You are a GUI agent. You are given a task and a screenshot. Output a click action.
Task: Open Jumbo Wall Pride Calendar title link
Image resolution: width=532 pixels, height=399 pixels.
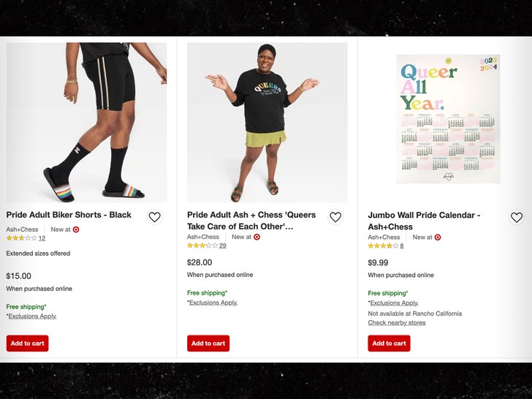coord(424,221)
